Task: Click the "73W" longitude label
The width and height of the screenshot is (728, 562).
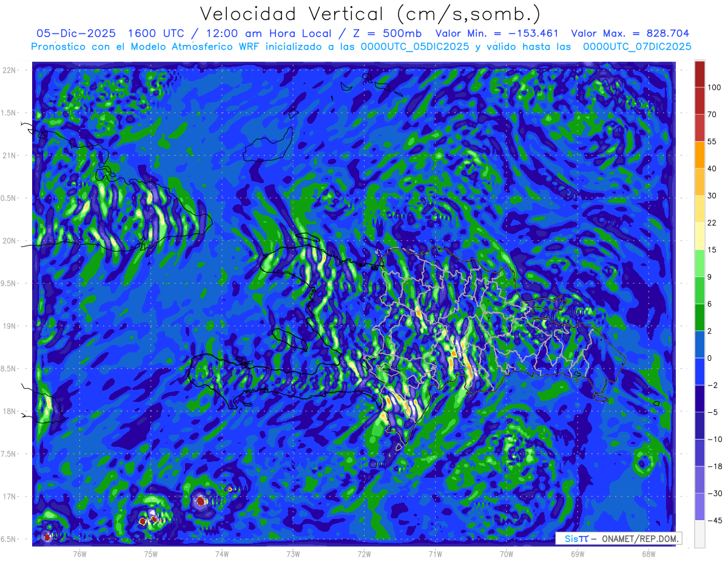Action: (x=293, y=554)
